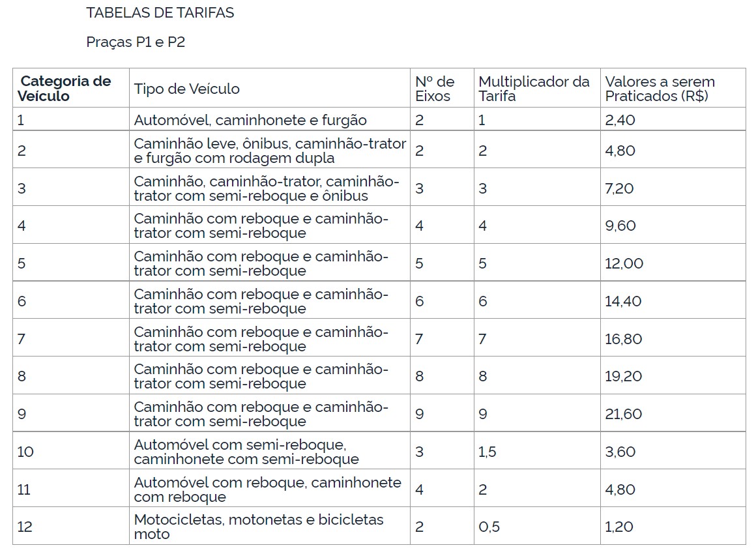Select the "Categoria de Veículo" column header

coord(66,89)
